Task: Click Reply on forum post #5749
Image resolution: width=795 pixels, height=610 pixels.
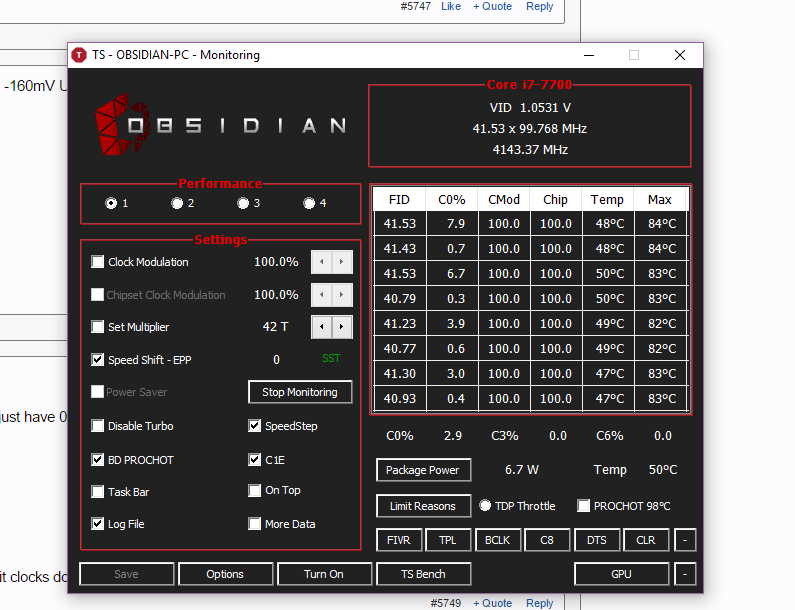Action: click(539, 603)
